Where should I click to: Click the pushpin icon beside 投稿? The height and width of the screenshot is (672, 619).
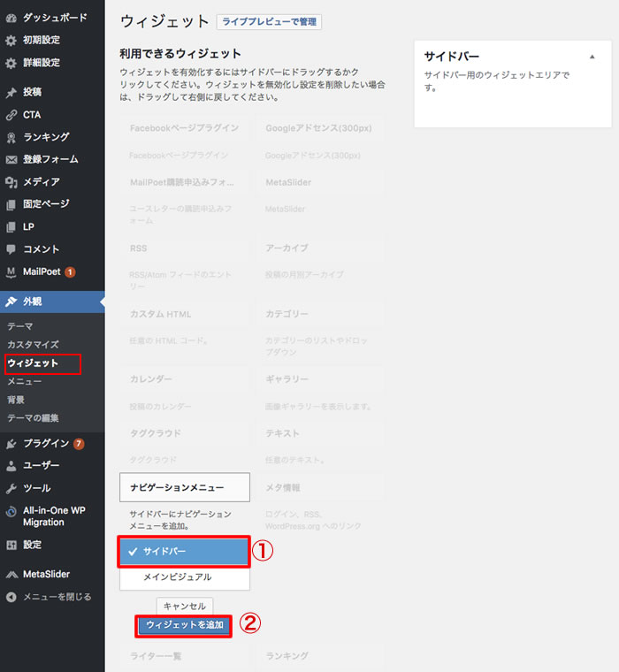[x=11, y=92]
